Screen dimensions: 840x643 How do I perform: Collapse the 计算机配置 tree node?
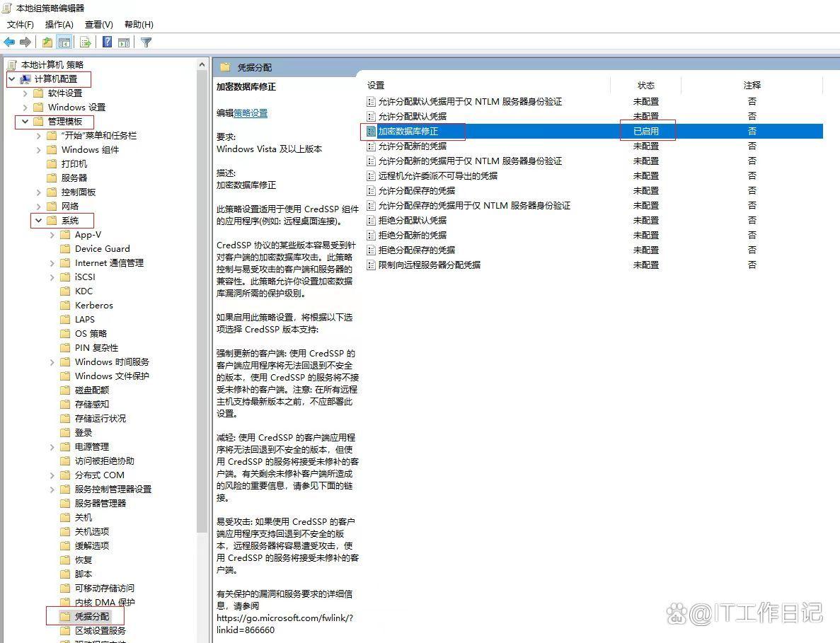click(x=12, y=79)
